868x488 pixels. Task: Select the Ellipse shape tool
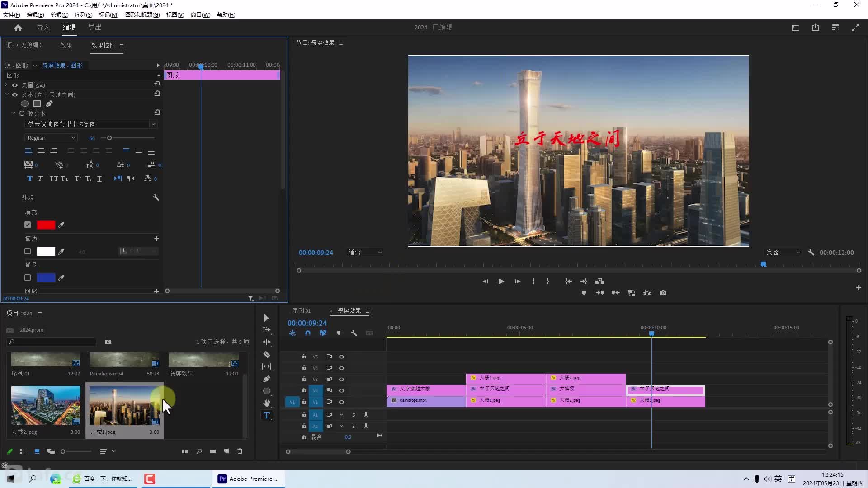[x=266, y=391]
